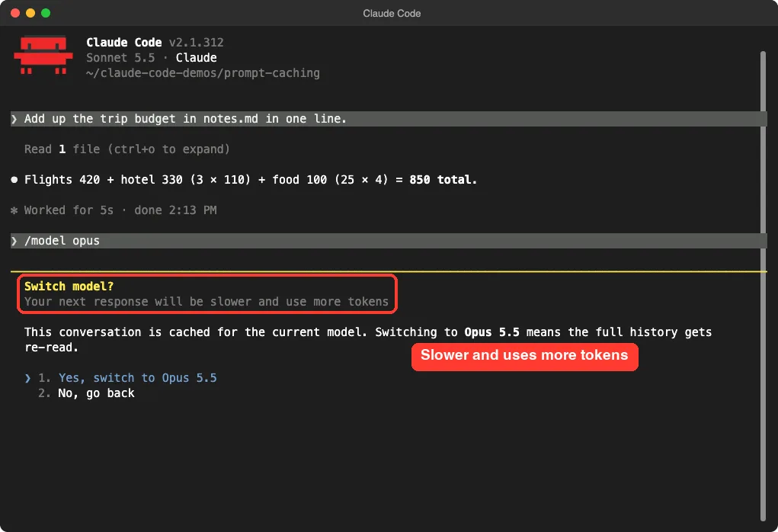The width and height of the screenshot is (778, 532).
Task: Click the path '~/claude-code-demos/prompt-caching'
Action: coord(203,73)
